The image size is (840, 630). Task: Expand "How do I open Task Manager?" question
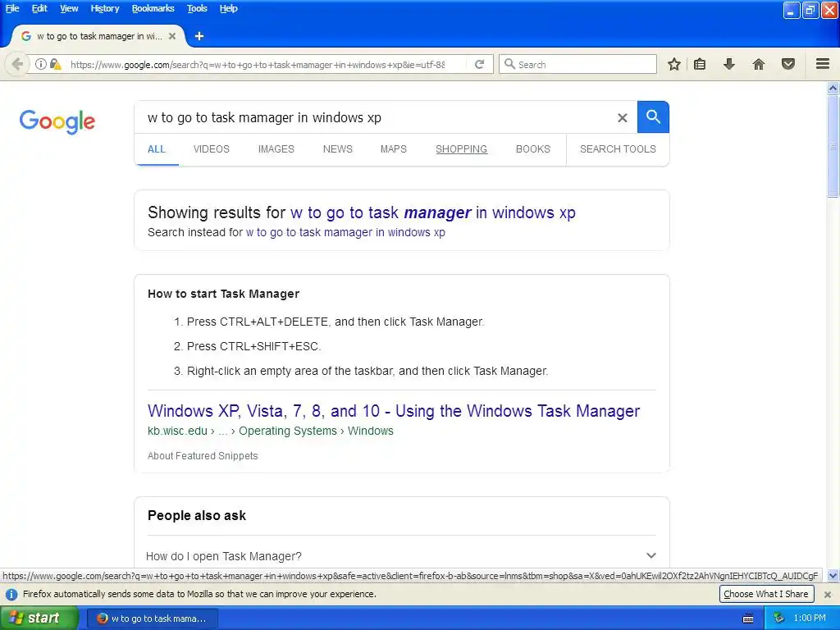coord(401,556)
